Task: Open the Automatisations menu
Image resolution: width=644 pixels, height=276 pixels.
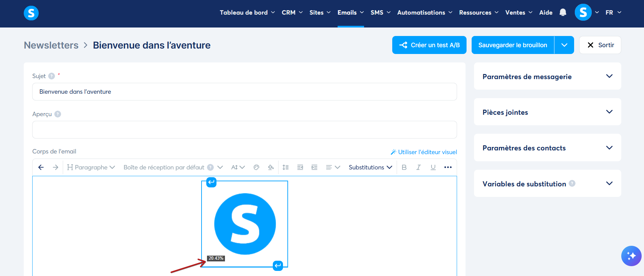Action: (425, 13)
